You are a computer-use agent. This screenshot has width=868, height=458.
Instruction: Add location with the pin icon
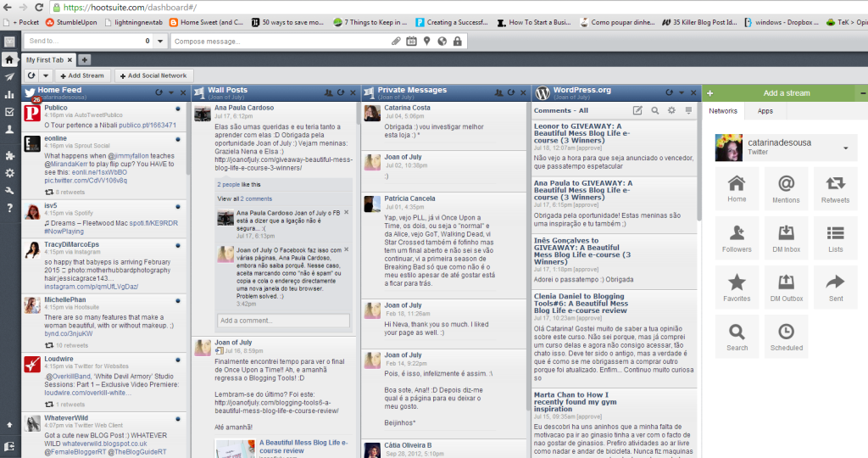(x=427, y=41)
